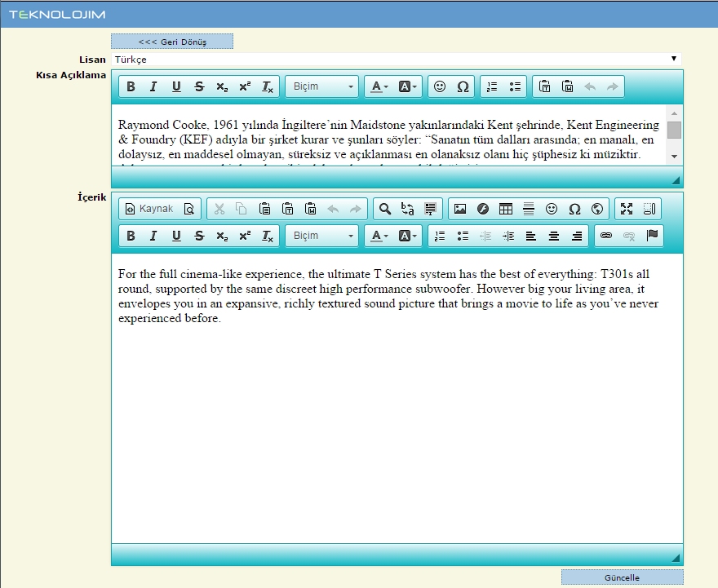
Task: Paste as plain text in the İçerik editor
Action: [287, 209]
